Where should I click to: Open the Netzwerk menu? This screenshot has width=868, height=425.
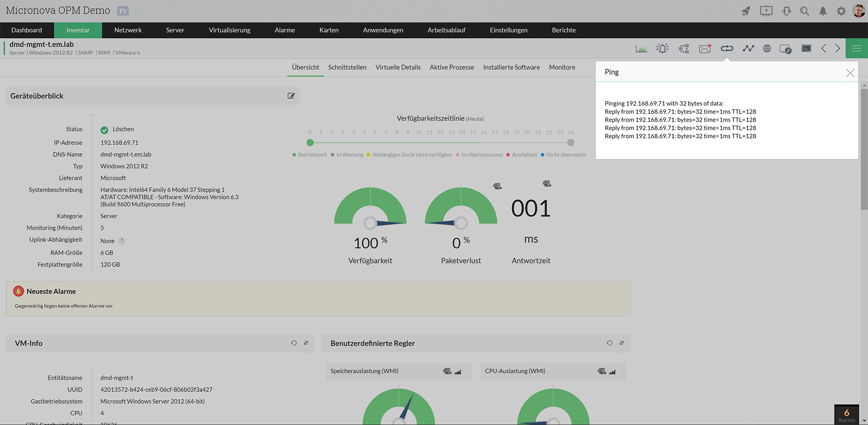pos(128,30)
